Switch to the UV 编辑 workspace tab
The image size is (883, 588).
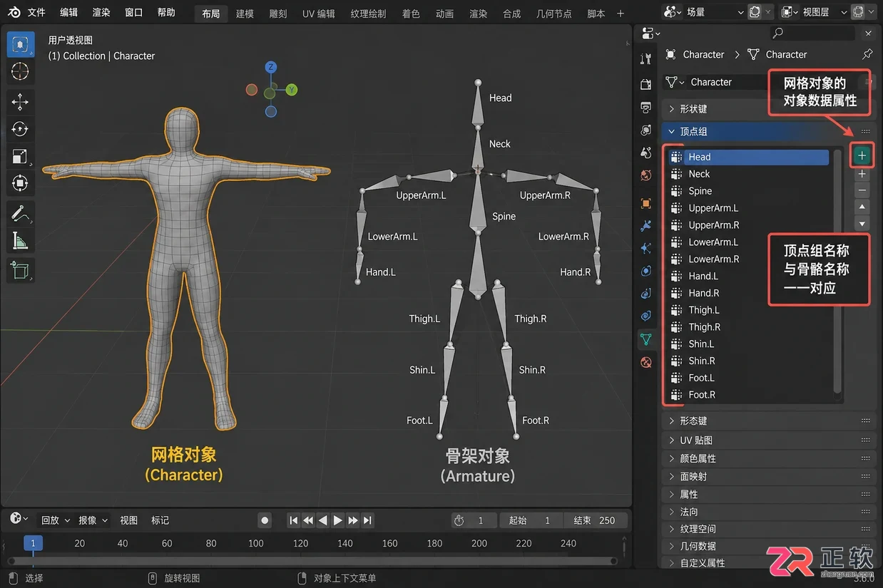click(x=319, y=14)
